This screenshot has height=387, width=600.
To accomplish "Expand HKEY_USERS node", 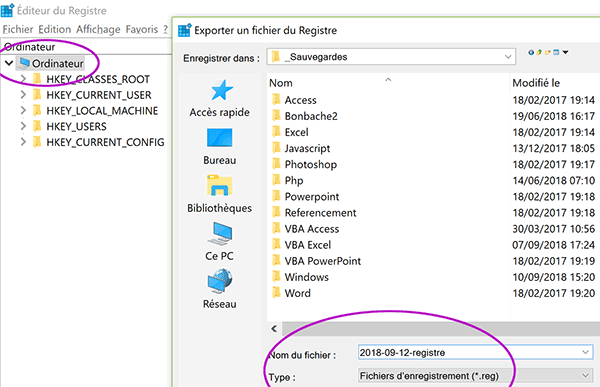I will (23, 126).
